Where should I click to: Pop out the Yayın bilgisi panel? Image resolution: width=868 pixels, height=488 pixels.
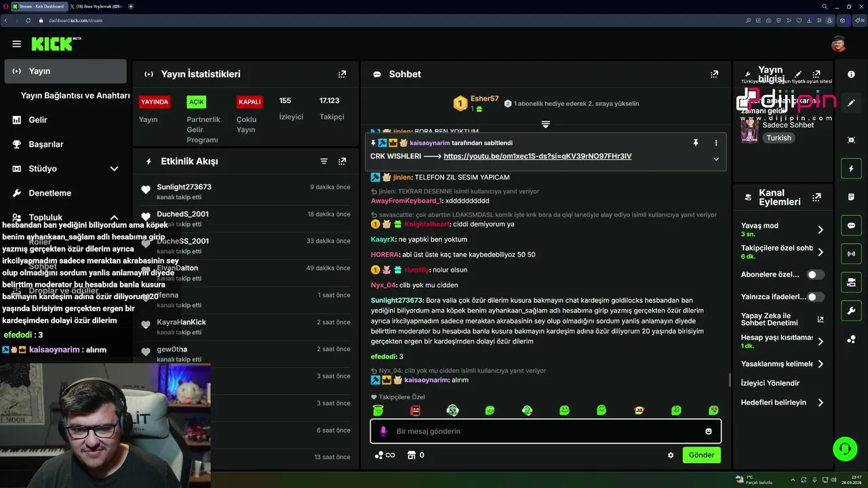click(x=816, y=74)
